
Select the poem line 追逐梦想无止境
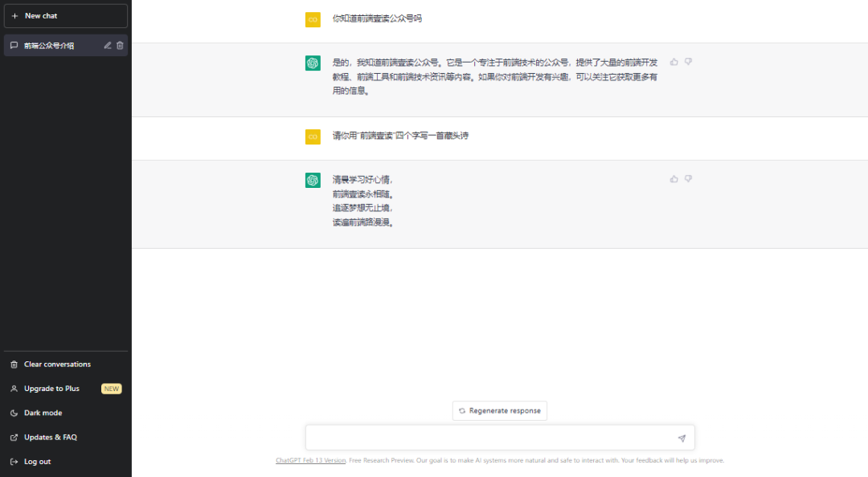(362, 208)
